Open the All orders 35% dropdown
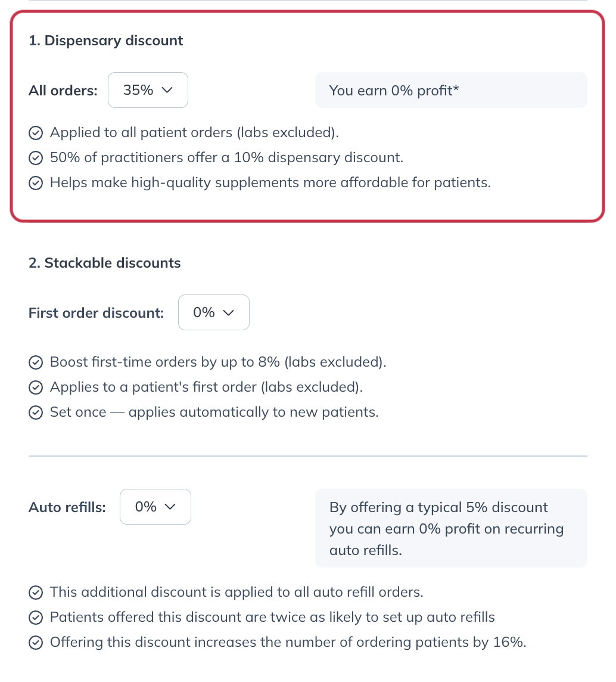This screenshot has width=616, height=682. click(148, 90)
